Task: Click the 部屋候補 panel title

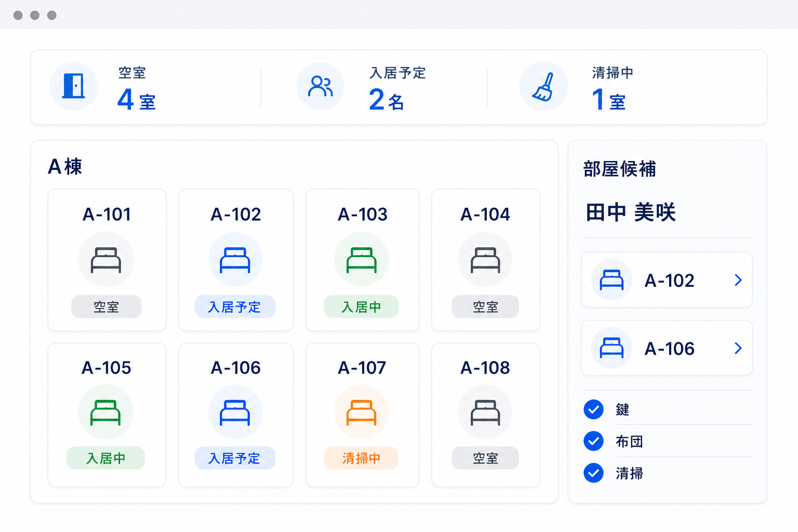Action: click(619, 169)
